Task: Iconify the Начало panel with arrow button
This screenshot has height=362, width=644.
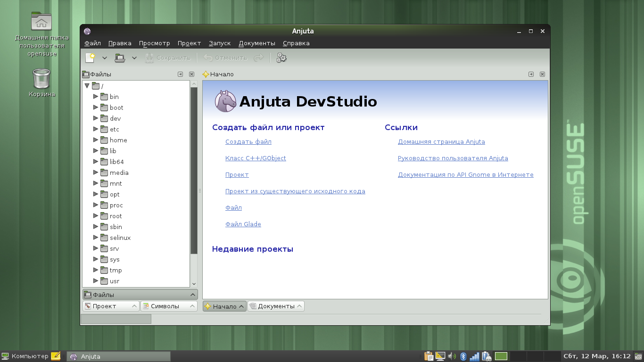Action: point(531,74)
